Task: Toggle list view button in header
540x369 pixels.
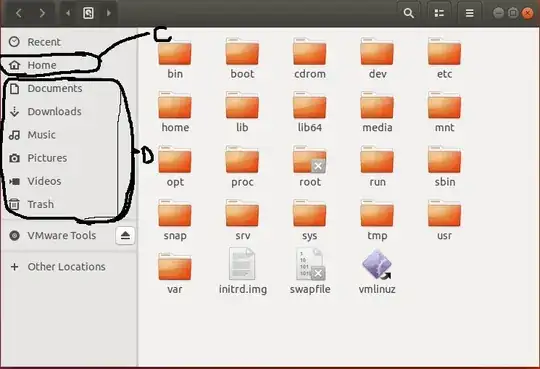Action: [x=439, y=13]
